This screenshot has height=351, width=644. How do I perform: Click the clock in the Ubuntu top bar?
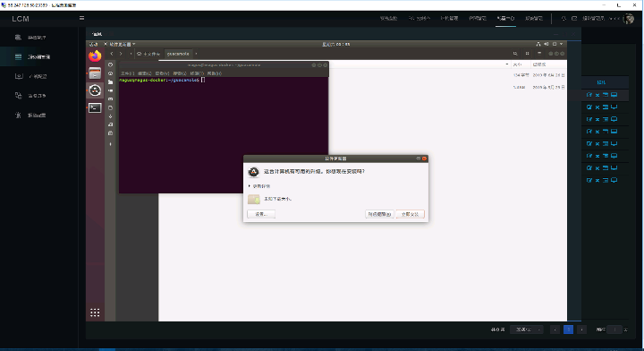click(x=335, y=44)
